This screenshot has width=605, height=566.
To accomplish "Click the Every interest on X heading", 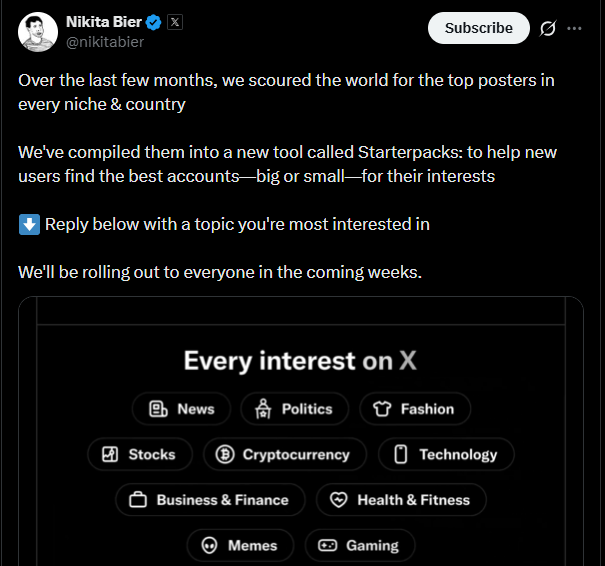I will pos(300,360).
